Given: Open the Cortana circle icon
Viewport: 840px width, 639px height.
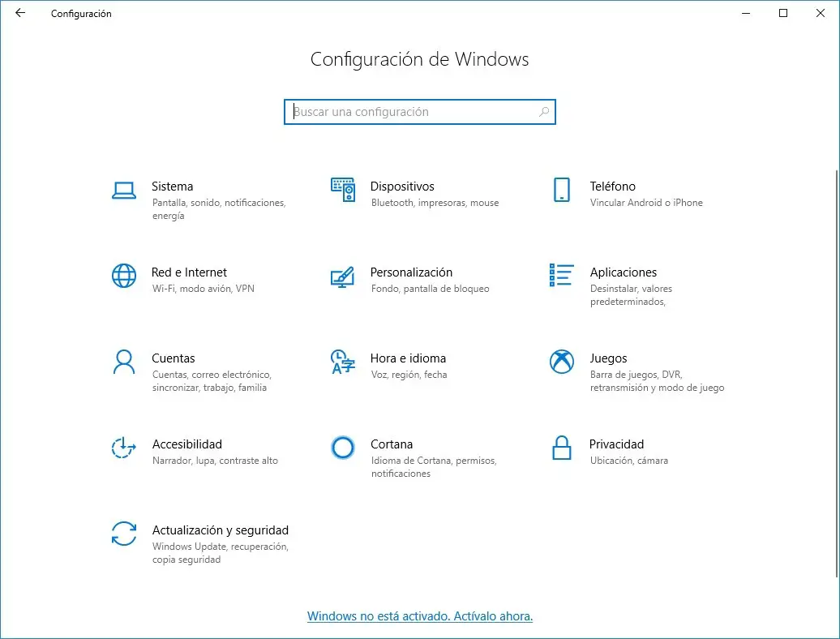Looking at the screenshot, I should coord(343,448).
